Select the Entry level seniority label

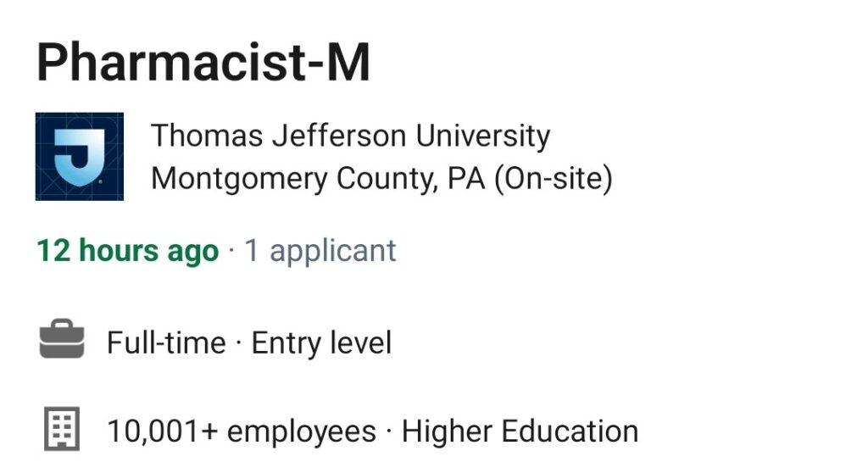[321, 342]
